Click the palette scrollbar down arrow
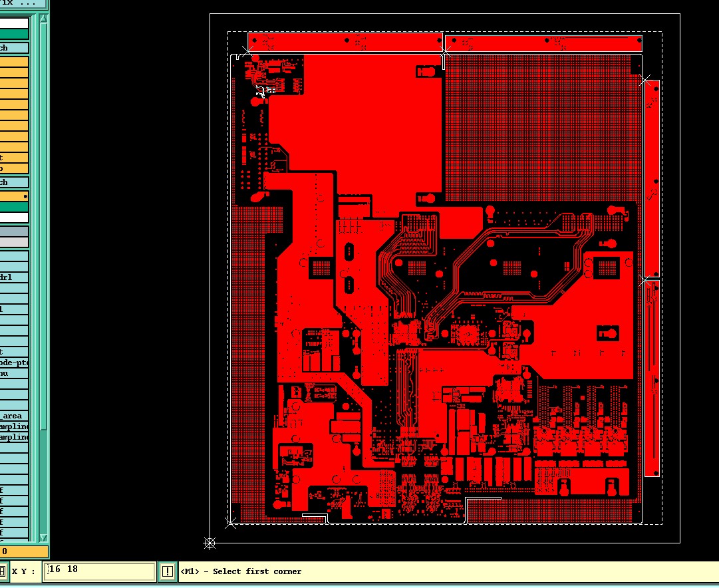Viewport: 719px width, 588px height. [43, 537]
